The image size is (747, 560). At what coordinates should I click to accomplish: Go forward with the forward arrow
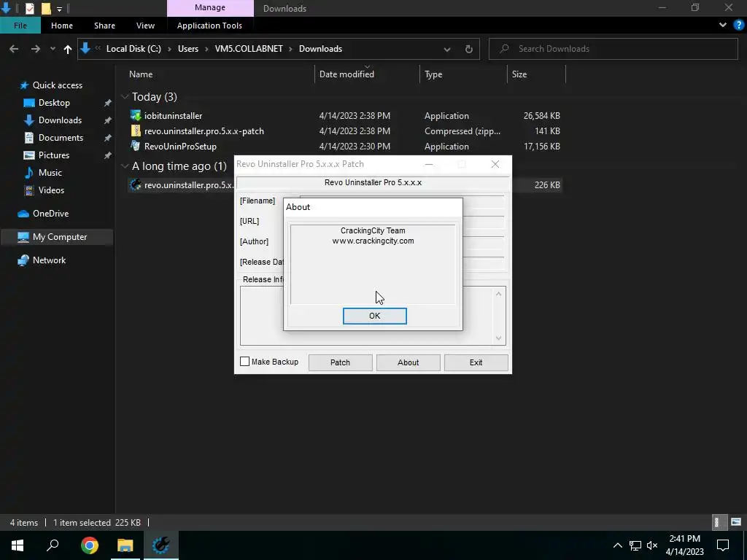click(35, 49)
